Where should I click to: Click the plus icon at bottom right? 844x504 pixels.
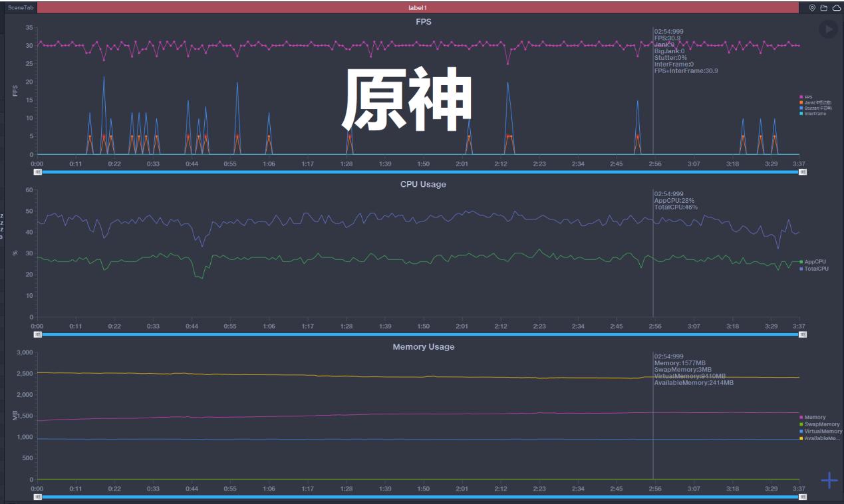click(x=829, y=479)
